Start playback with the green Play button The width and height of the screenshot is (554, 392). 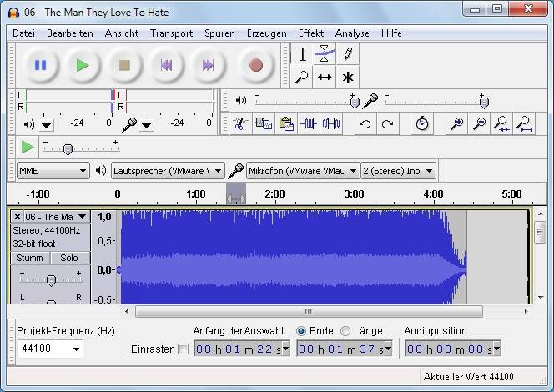tap(83, 65)
